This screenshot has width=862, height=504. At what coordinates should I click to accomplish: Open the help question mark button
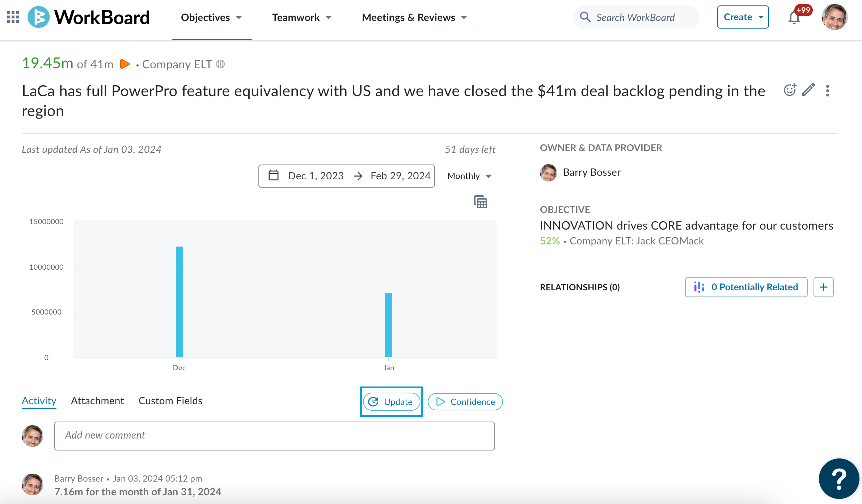[x=839, y=479]
